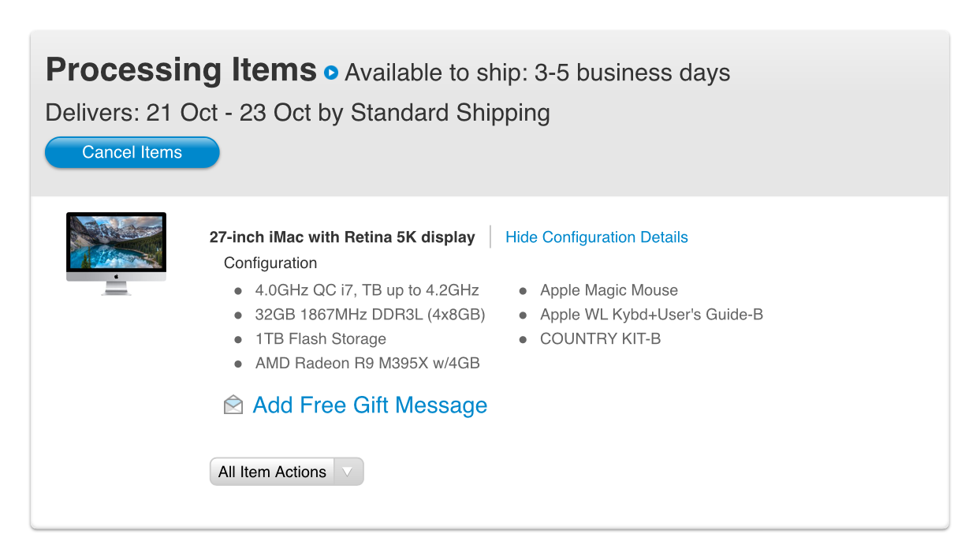Screen dimensions: 980x560
Task: Click the 1TB Flash Storage entry
Action: tap(320, 339)
